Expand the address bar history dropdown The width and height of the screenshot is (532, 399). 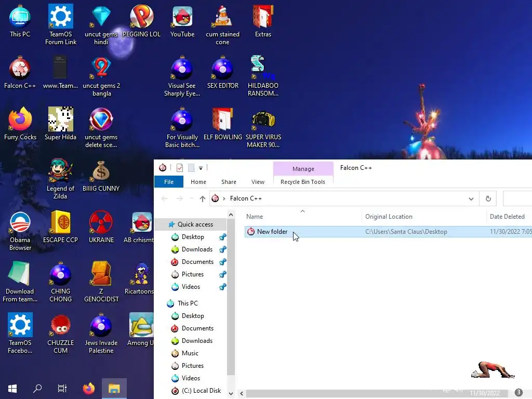point(471,199)
